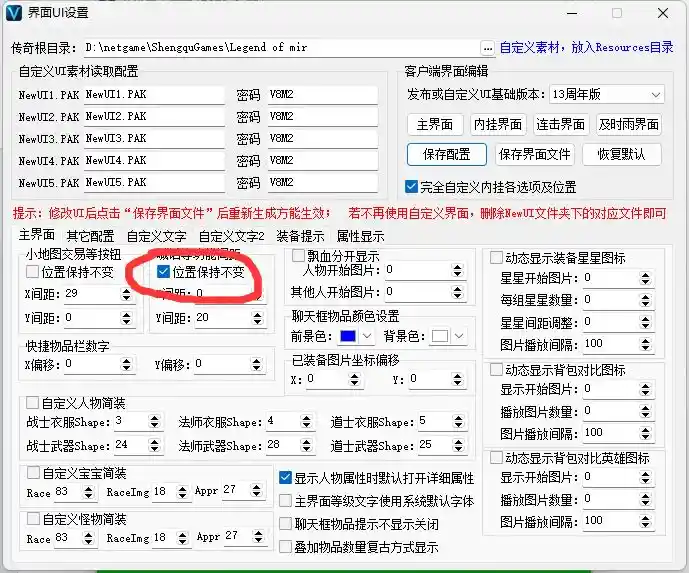Open the 内挂界面 button
The image size is (689, 573).
click(x=497, y=125)
